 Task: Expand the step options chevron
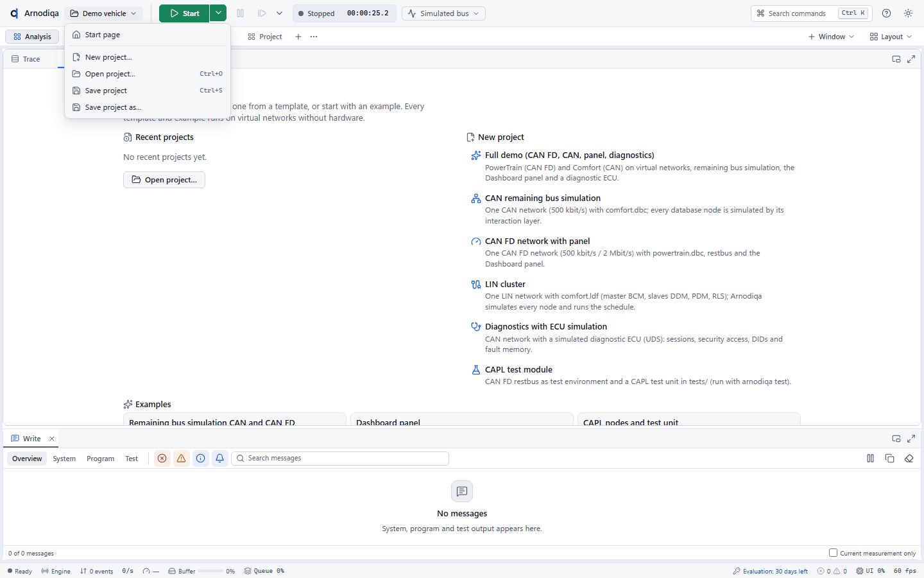pyautogui.click(x=279, y=13)
